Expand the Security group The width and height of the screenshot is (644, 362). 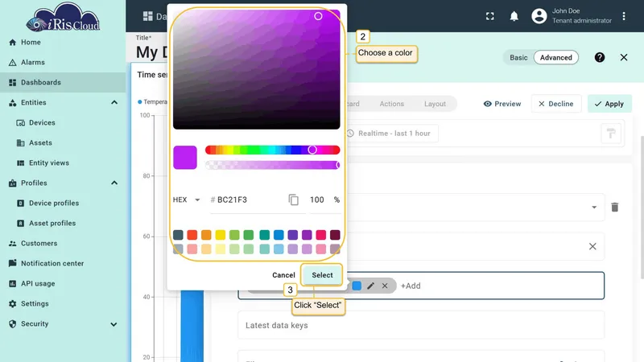click(x=114, y=324)
